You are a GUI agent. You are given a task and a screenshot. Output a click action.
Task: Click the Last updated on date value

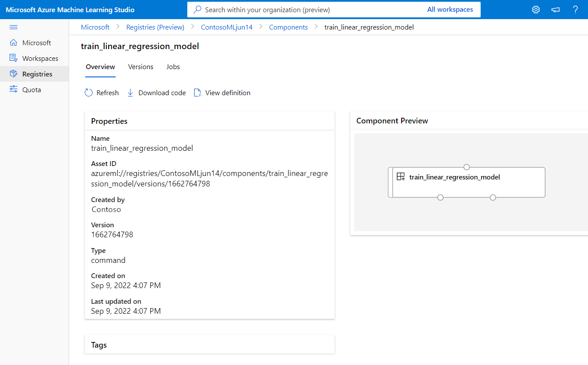point(126,311)
